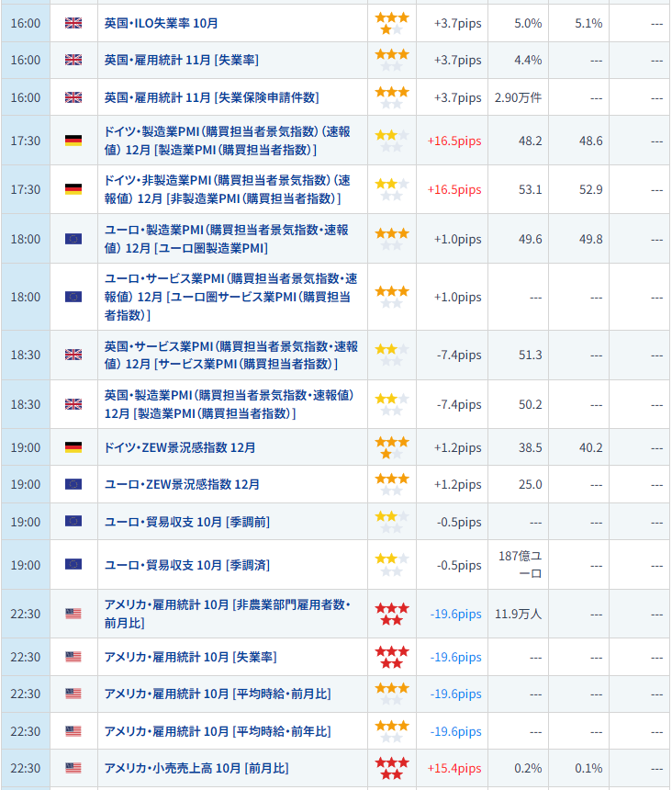The image size is (672, 790).
Task: Click red star rating for アメリカ・小売売上高
Action: 392,768
